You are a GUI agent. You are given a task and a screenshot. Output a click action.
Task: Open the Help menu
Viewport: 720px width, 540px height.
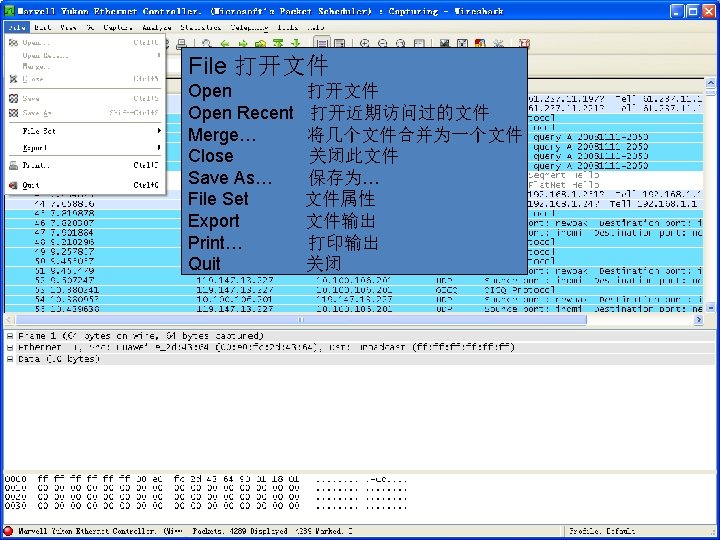315,28
